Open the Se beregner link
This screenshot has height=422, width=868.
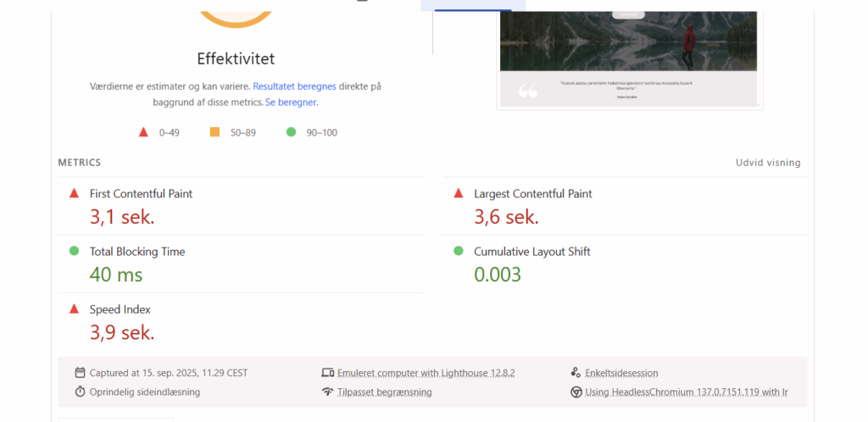tap(292, 103)
